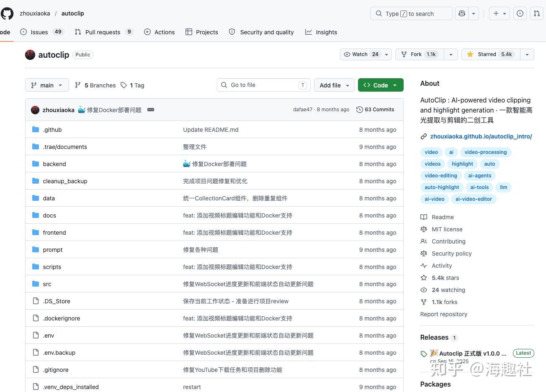Open the GitHub home logo
This screenshot has height=392, width=546.
pos(7,13)
